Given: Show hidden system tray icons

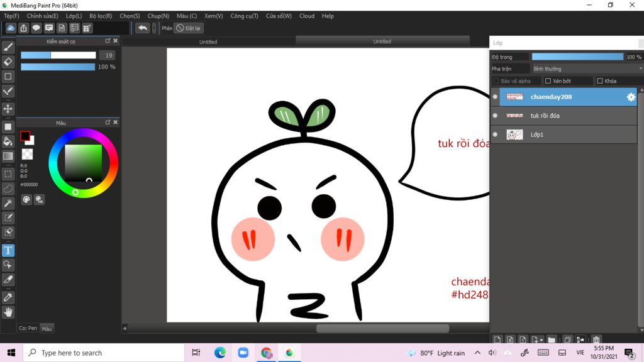Looking at the screenshot, I should [x=477, y=353].
